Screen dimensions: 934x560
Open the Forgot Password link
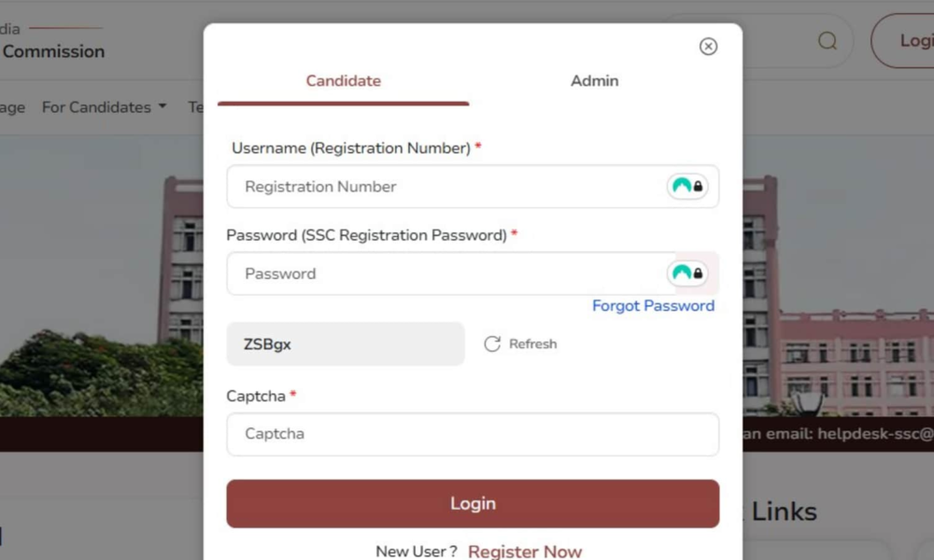653,306
